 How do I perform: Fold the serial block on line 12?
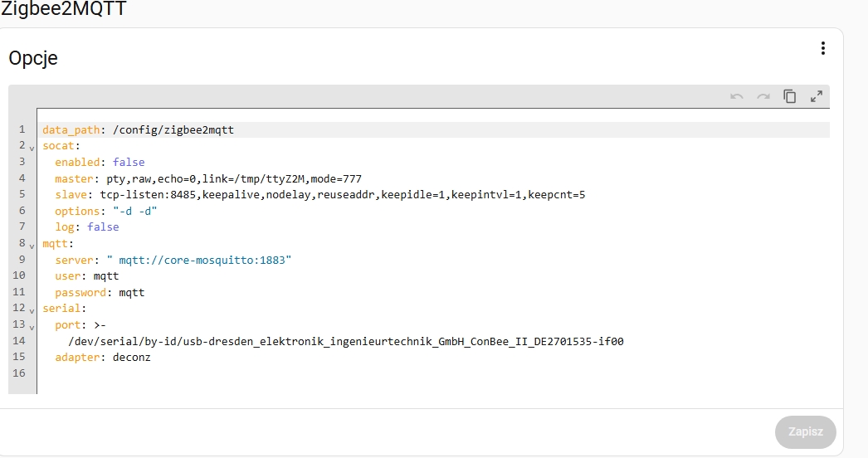pos(32,310)
